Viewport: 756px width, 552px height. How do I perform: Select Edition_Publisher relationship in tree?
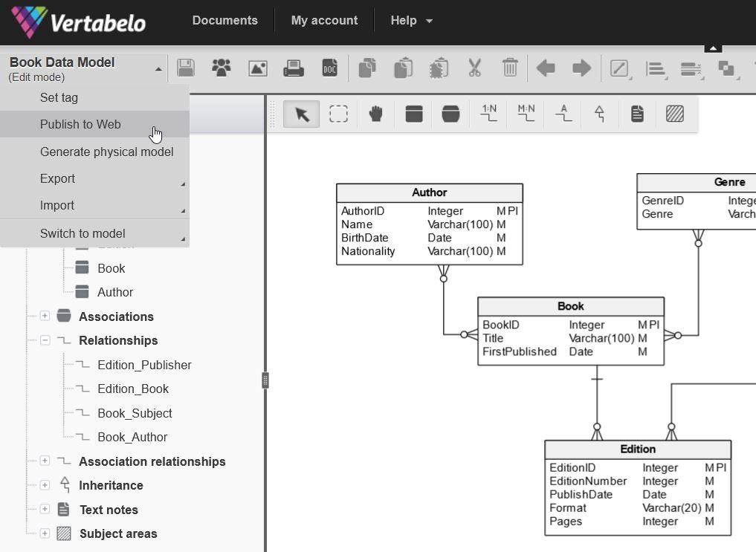pyautogui.click(x=144, y=365)
